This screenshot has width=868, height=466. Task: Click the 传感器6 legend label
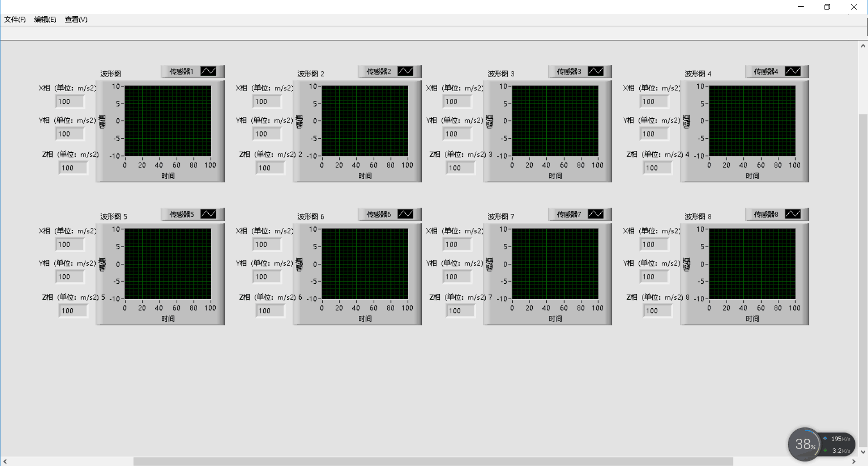[x=378, y=214]
